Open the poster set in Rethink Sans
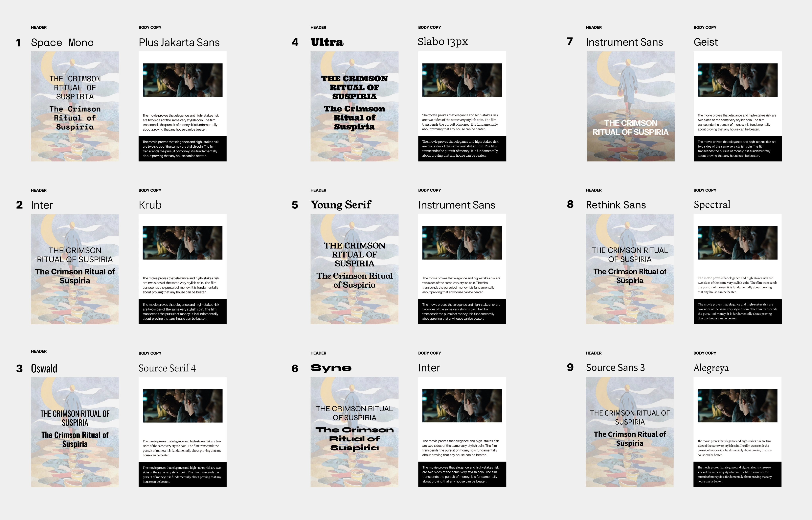This screenshot has width=812, height=520. tap(630, 269)
